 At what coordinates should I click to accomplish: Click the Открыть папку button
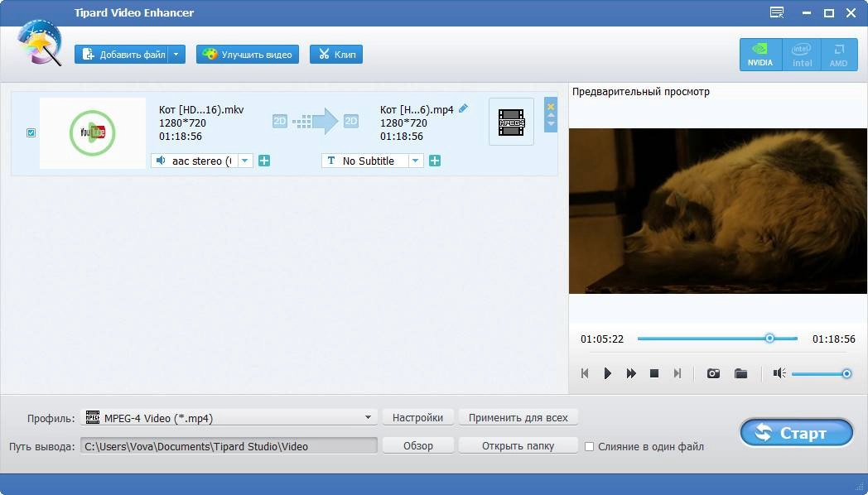[x=518, y=446]
